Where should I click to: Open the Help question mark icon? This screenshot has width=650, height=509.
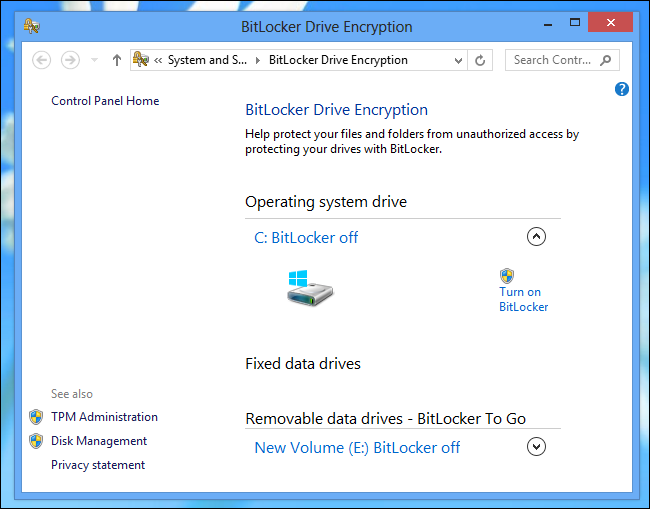point(622,89)
